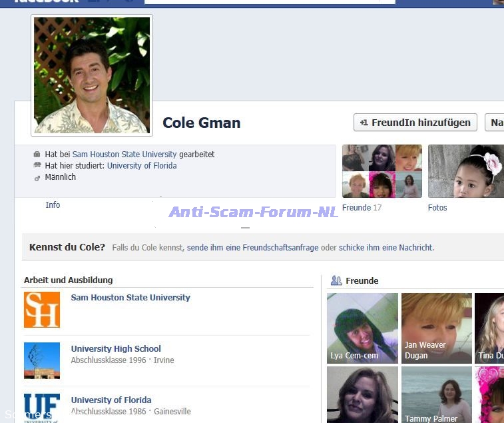The width and height of the screenshot is (504, 423).
Task: Open Cole Gman's profile picture
Action: 92,75
